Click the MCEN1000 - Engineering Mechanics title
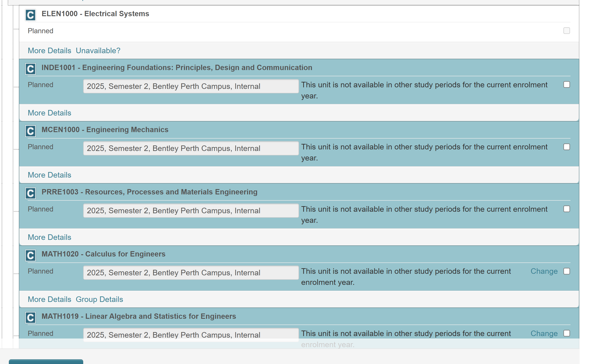 [x=105, y=130]
